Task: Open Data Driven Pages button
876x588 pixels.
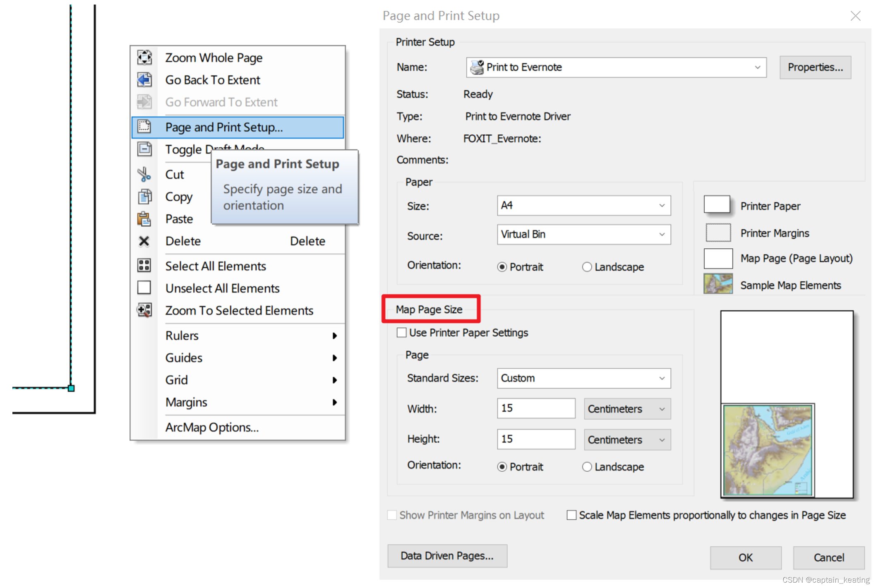Action: tap(447, 556)
